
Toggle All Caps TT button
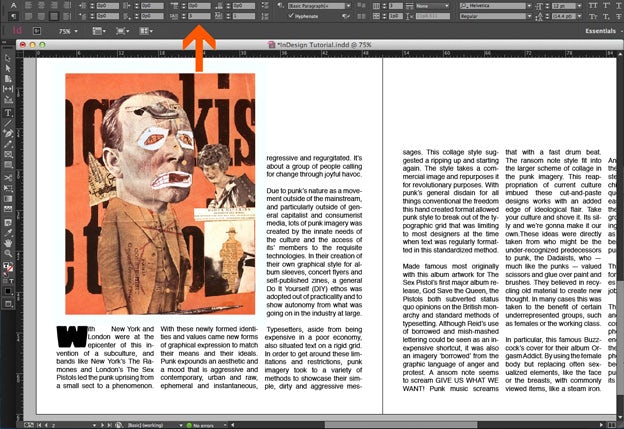point(593,6)
